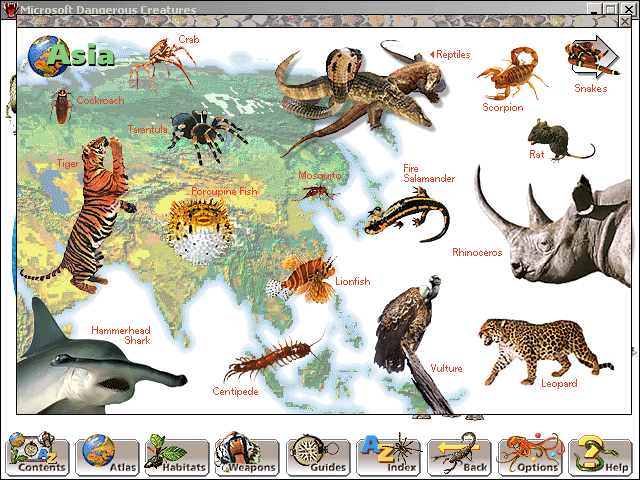Screen dimensions: 640x480
Task: Click the Tarantula text label
Action: pyautogui.click(x=148, y=129)
